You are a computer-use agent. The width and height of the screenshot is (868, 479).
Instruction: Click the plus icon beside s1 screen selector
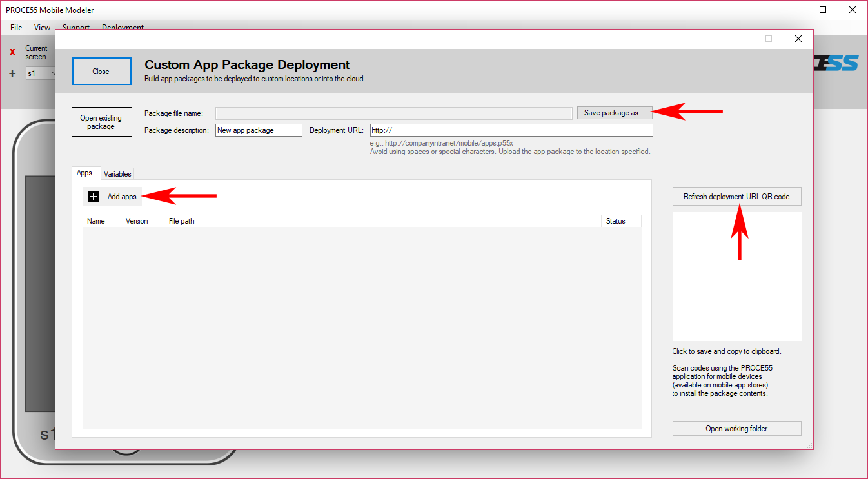coord(12,73)
